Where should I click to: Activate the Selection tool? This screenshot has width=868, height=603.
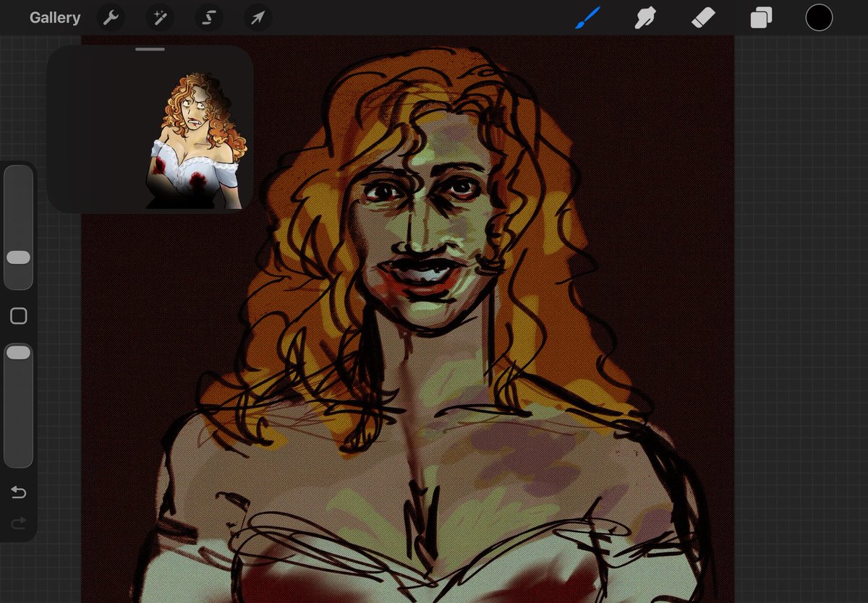209,18
